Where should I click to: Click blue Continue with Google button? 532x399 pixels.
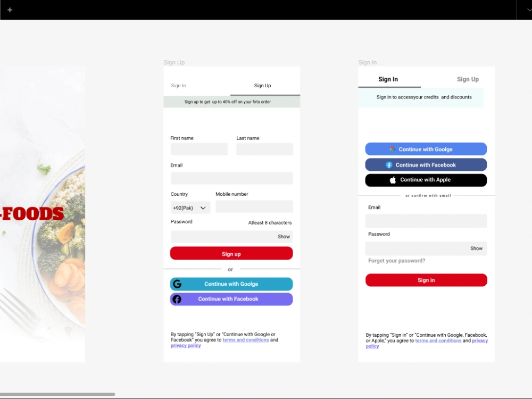coord(426,149)
